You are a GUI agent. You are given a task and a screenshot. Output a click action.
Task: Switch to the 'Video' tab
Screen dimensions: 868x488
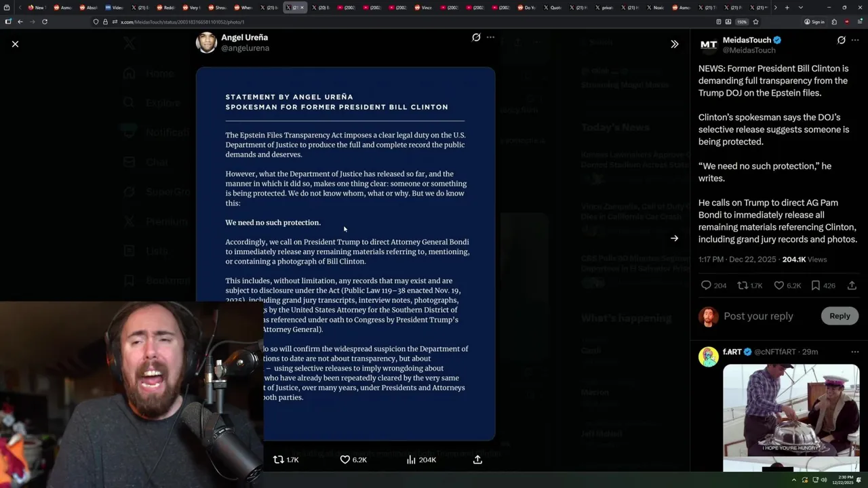tap(114, 7)
